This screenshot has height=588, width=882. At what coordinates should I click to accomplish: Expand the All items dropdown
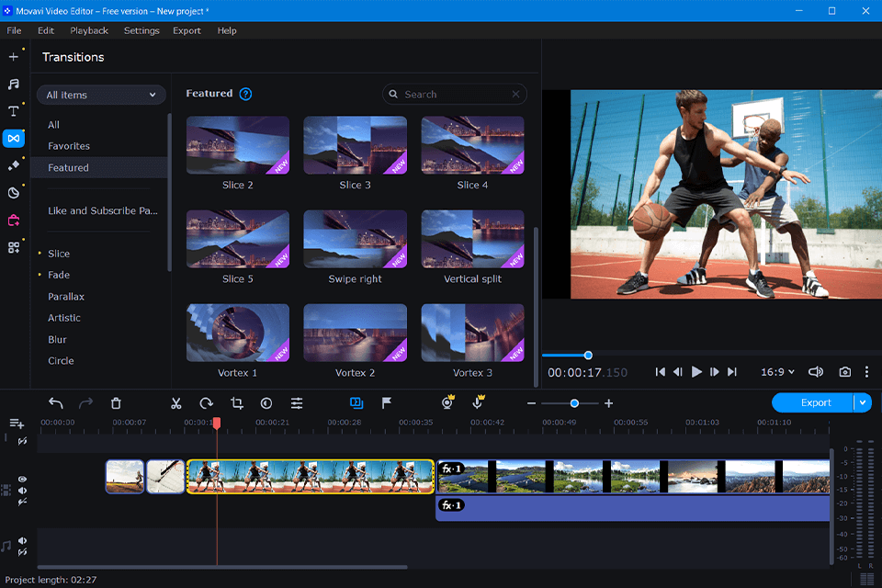(x=101, y=95)
